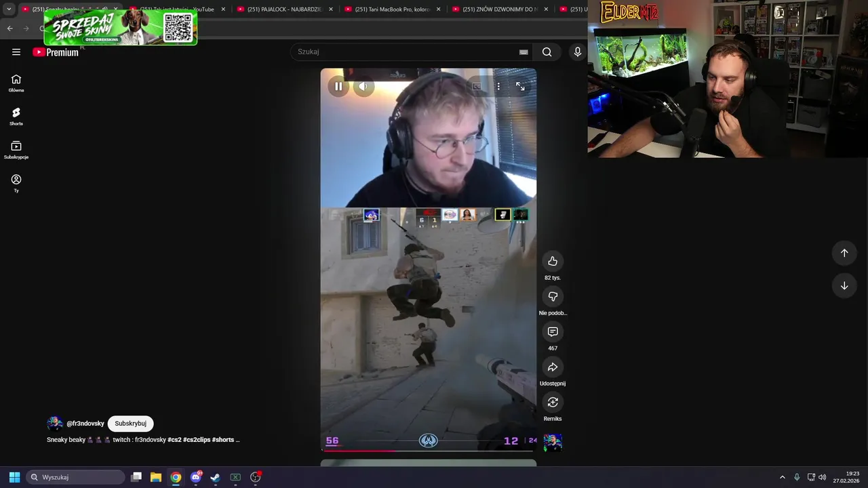Start voice search with the microphone
Viewport: 868px width, 488px height.
coord(578,52)
